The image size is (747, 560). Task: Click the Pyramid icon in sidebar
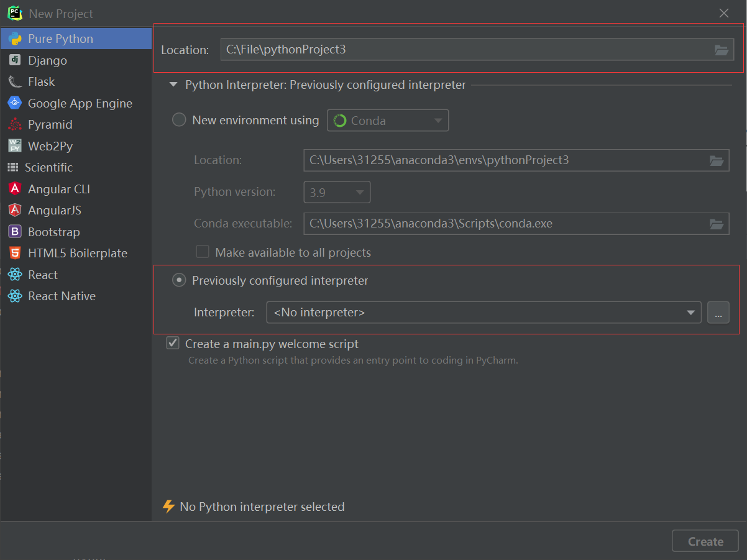[15, 124]
